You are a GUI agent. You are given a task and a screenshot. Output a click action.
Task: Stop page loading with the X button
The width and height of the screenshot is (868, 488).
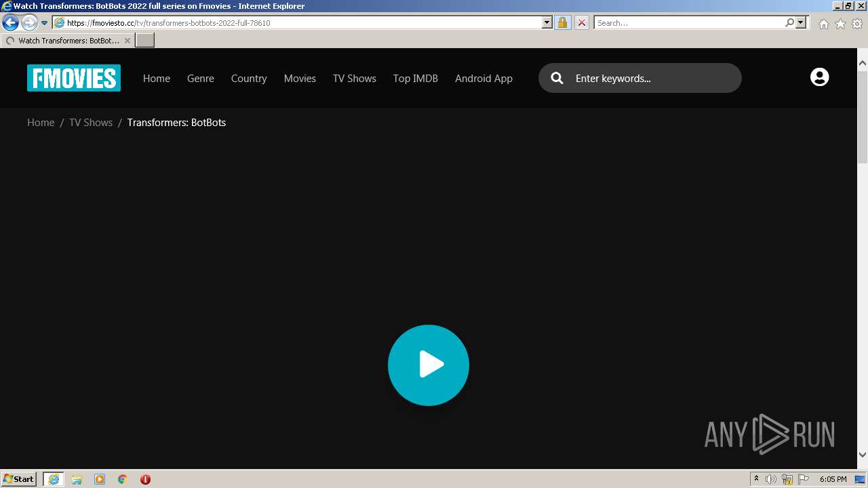[581, 22]
